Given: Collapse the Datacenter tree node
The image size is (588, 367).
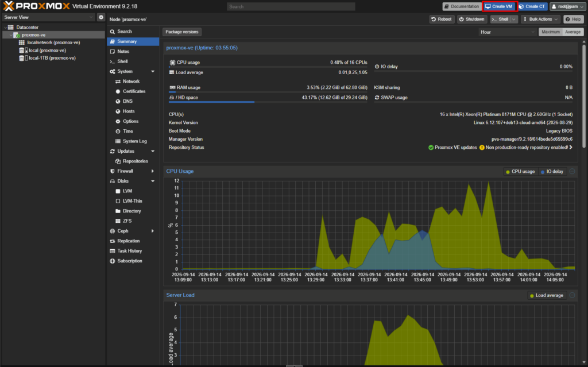Looking at the screenshot, I should coord(5,28).
